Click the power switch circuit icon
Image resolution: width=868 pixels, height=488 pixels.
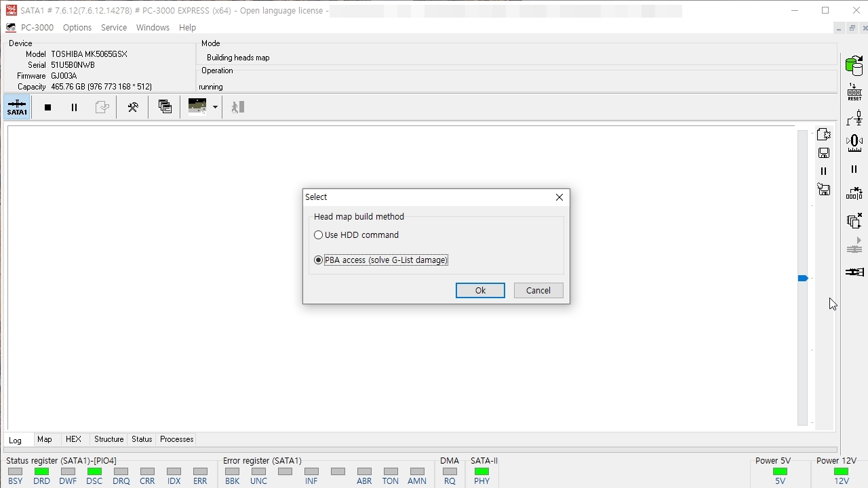pos(854,118)
